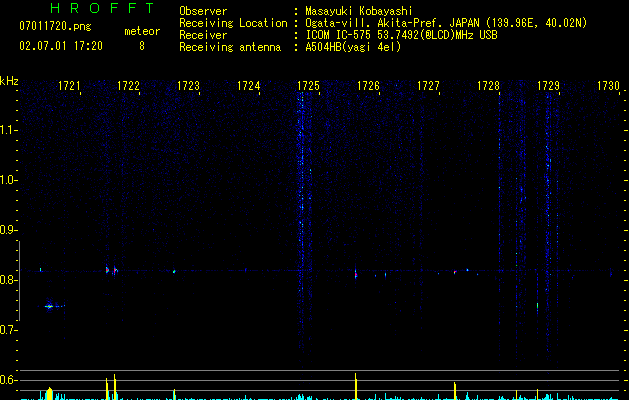The width and height of the screenshot is (629, 400).
Task: Select the Receiving antenna label
Action: [230, 47]
